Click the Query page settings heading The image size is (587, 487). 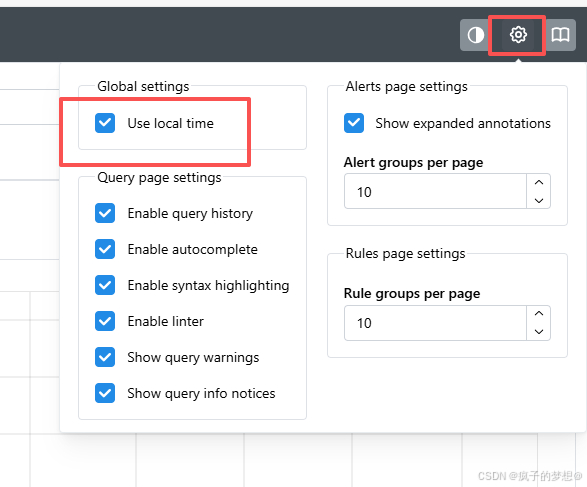pyautogui.click(x=159, y=177)
